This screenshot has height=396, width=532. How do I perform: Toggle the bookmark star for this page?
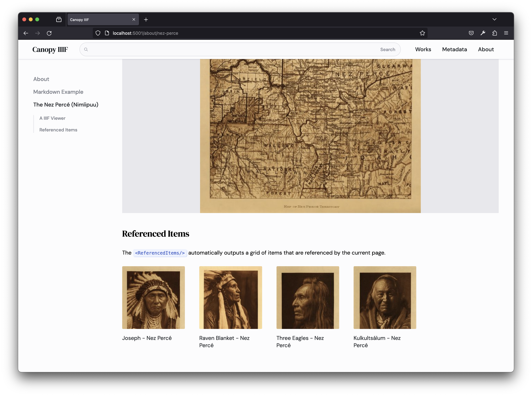click(422, 33)
